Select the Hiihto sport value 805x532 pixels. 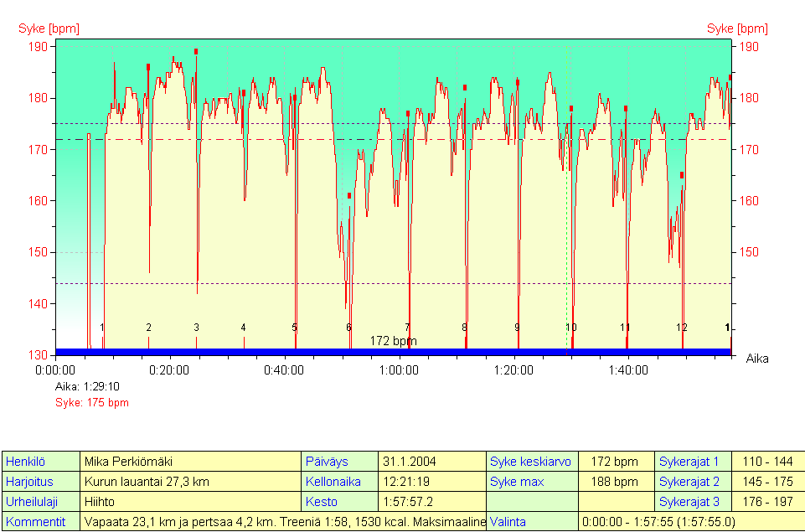click(99, 502)
